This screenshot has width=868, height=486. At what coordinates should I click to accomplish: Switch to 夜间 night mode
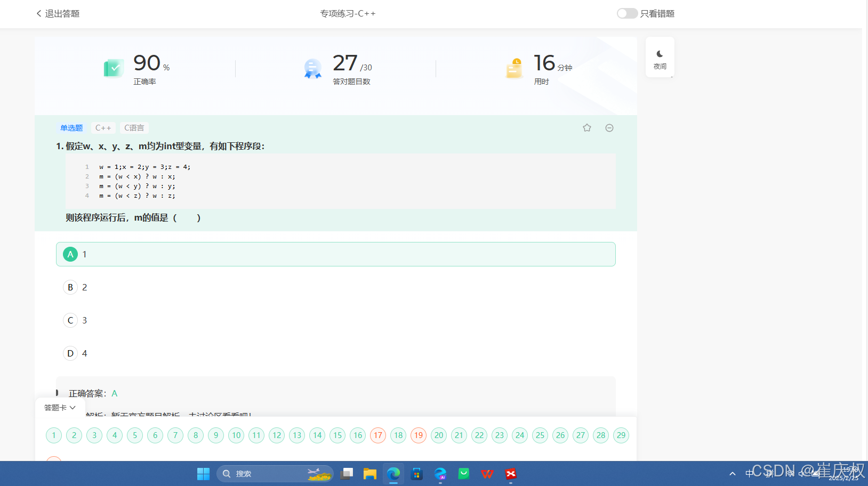pyautogui.click(x=660, y=58)
